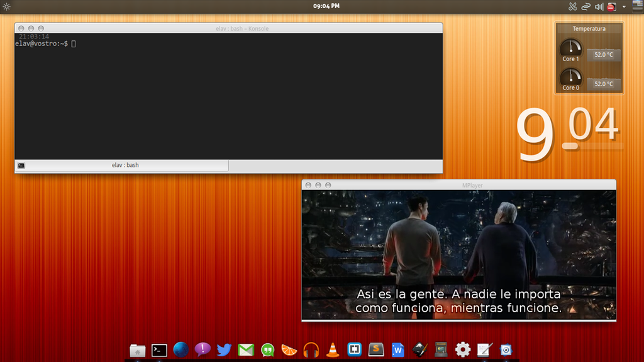Close the MPlayer window
The width and height of the screenshot is (644, 362).
(x=308, y=185)
